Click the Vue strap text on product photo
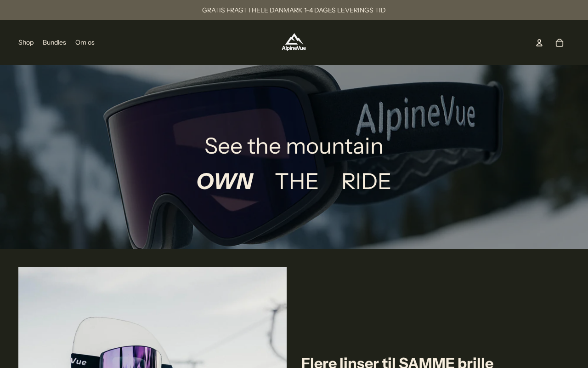Screen dimensions: 588x368 click(x=79, y=362)
